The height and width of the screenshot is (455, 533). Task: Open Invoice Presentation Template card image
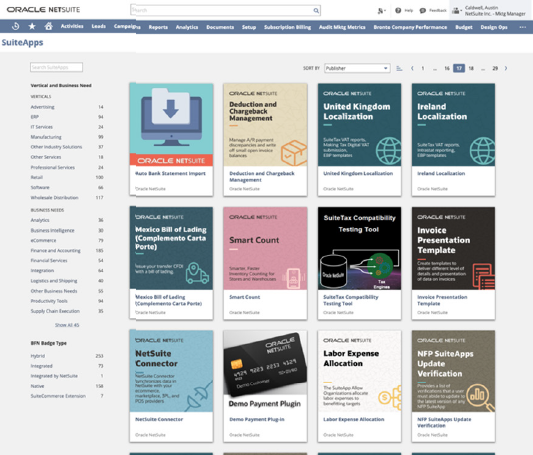(x=453, y=248)
